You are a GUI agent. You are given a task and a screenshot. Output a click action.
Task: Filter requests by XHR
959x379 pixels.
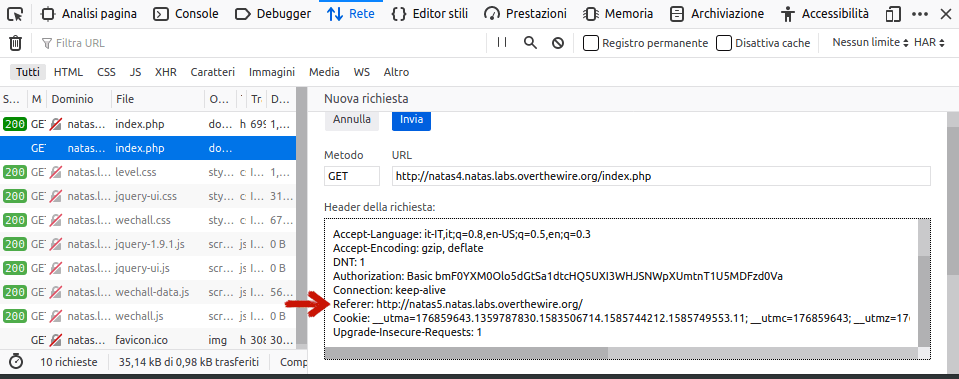click(x=166, y=72)
